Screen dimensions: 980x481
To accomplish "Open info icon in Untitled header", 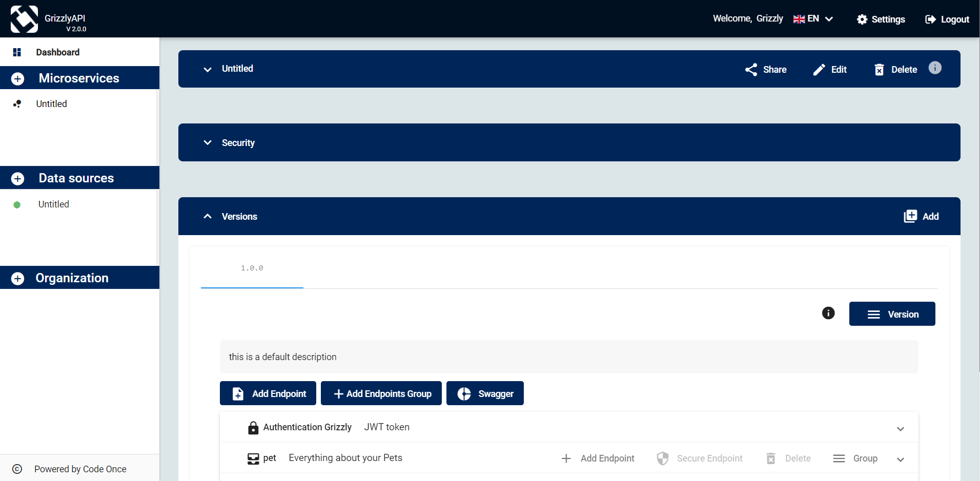I will pyautogui.click(x=935, y=68).
